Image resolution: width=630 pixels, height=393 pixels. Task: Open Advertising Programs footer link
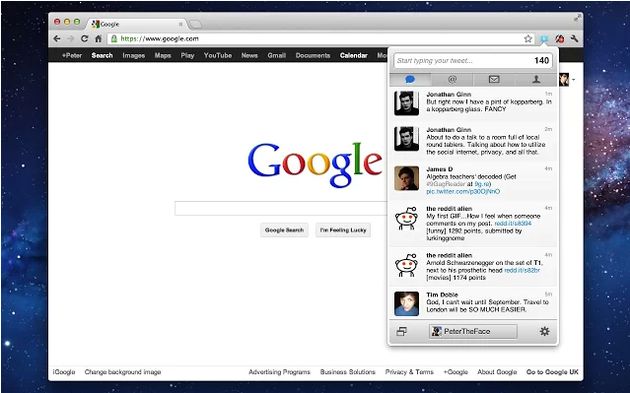(x=279, y=372)
